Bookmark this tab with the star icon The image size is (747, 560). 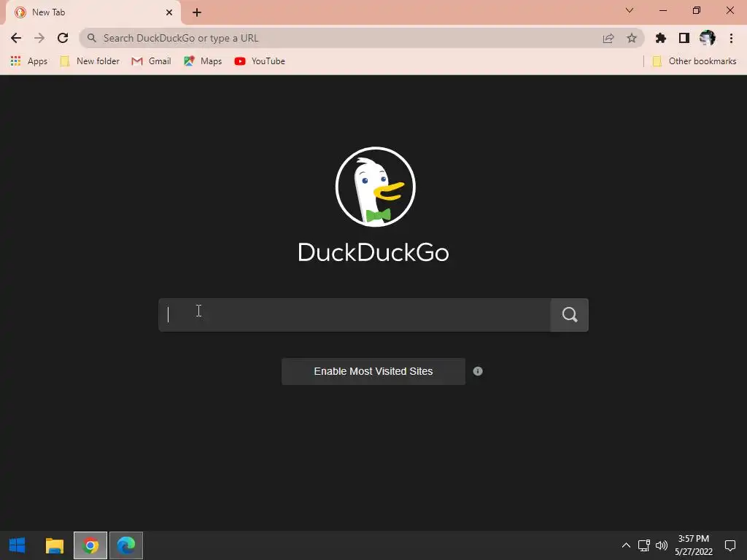point(632,38)
